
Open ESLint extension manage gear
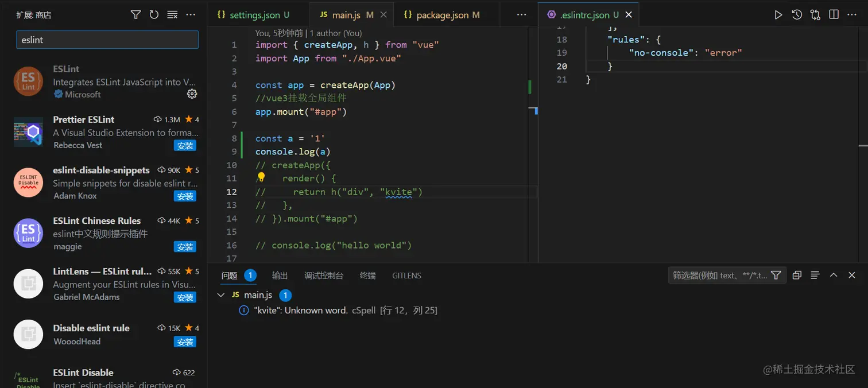coord(192,94)
